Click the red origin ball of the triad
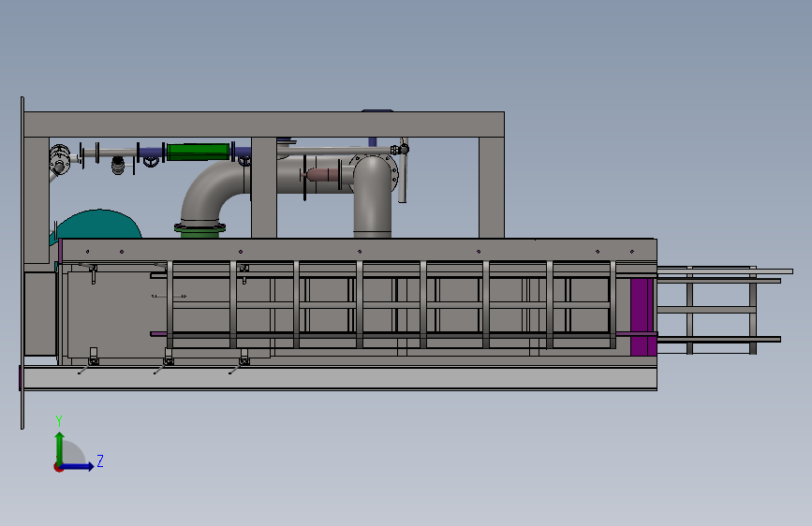 coord(58,467)
